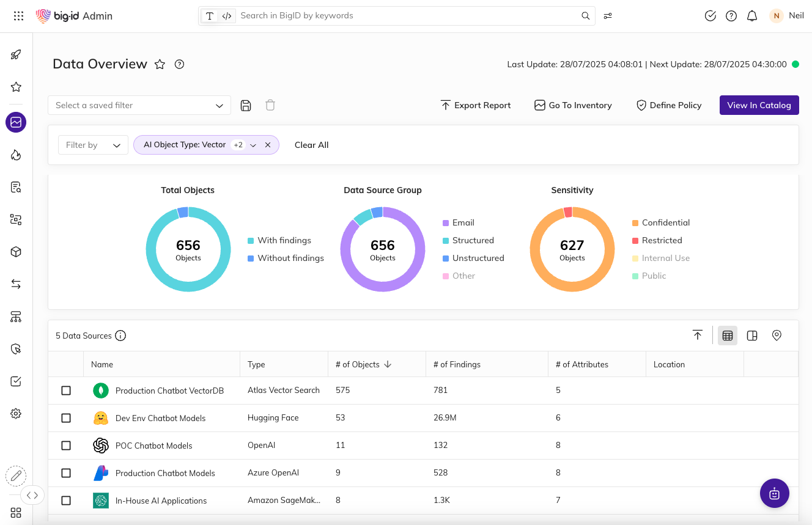812x525 pixels.
Task: Open the Select a saved filter dropdown
Action: click(x=139, y=105)
